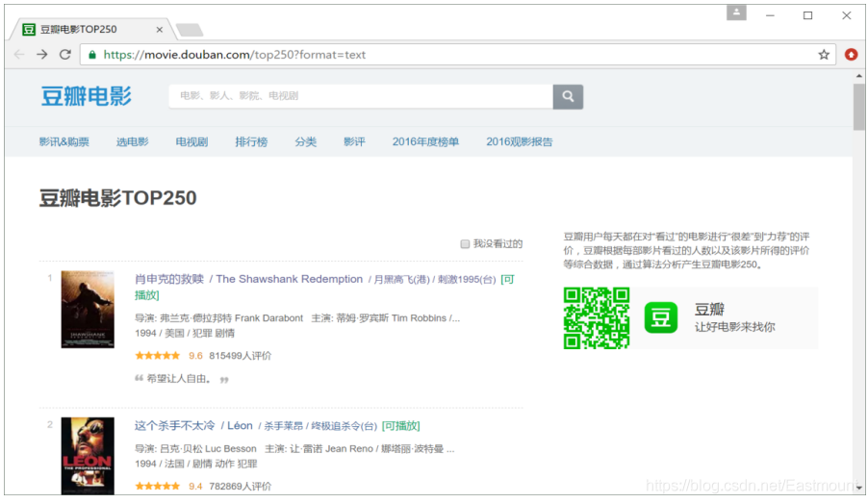The height and width of the screenshot is (503, 868).
Task: Reload the page with the refresh icon
Action: coord(65,54)
